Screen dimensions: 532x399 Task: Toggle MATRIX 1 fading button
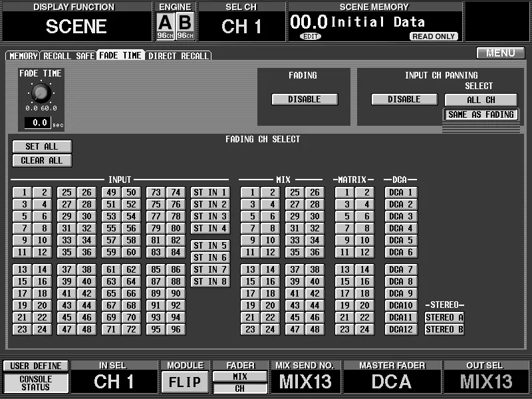tap(344, 192)
